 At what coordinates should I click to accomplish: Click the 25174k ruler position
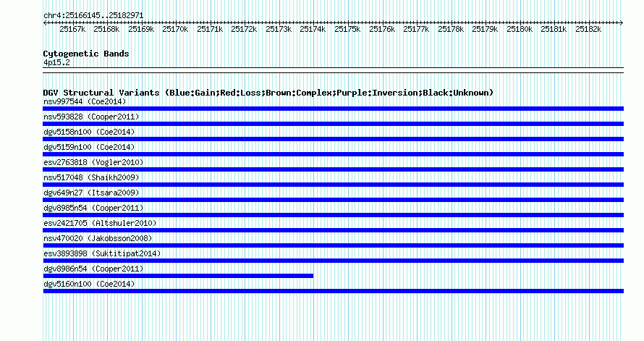[313, 29]
